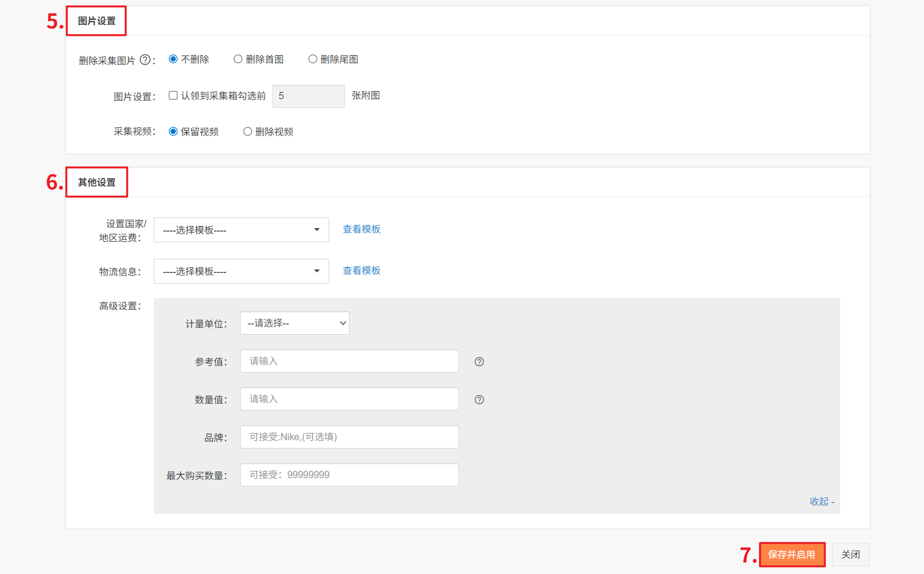This screenshot has width=924, height=574.
Task: Enable 认领到采集箱勾选前 checkbox
Action: 173,95
